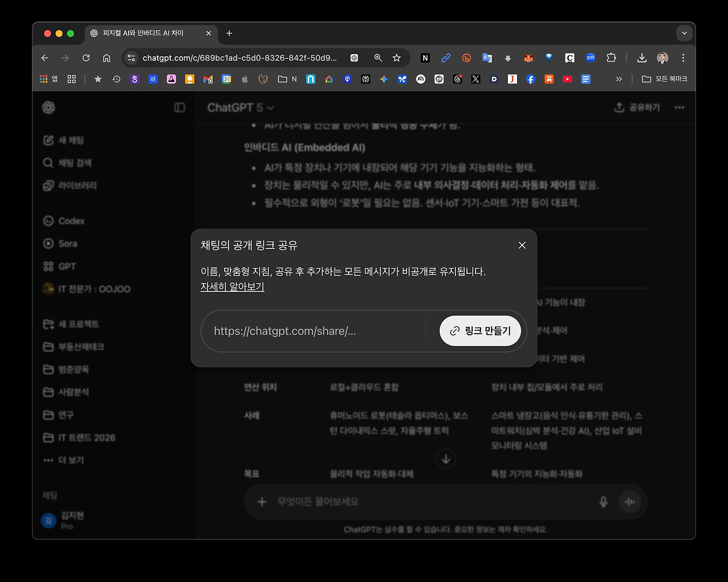
Task: Open the tab search dropdown
Action: pos(684,34)
